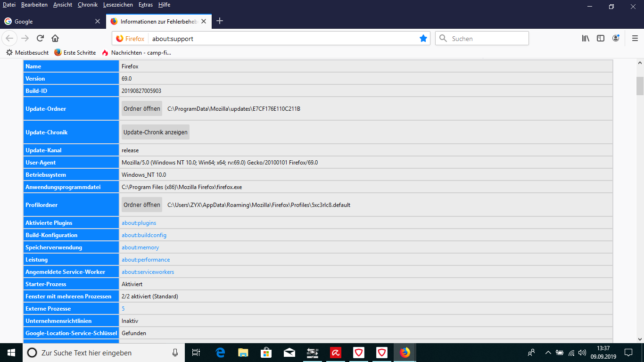Image resolution: width=644 pixels, height=362 pixels.
Task: Open the Chronik menu
Action: tap(88, 5)
